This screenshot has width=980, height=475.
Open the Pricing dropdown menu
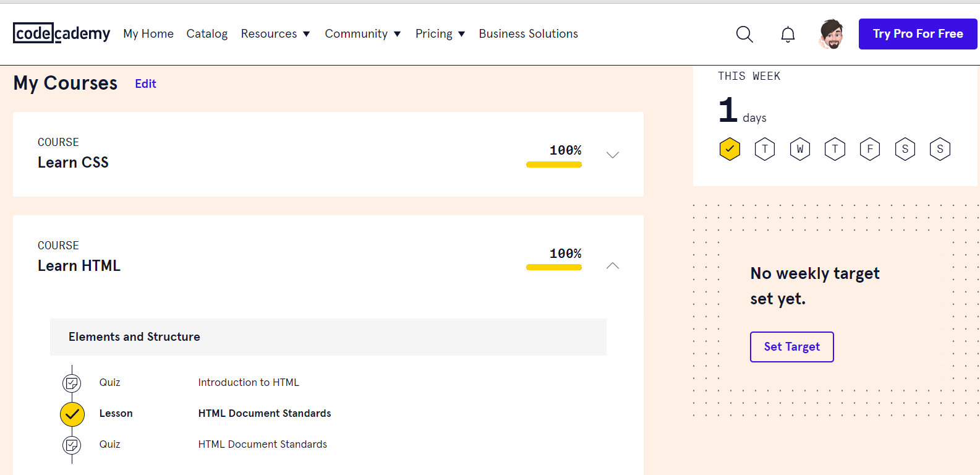coord(440,33)
